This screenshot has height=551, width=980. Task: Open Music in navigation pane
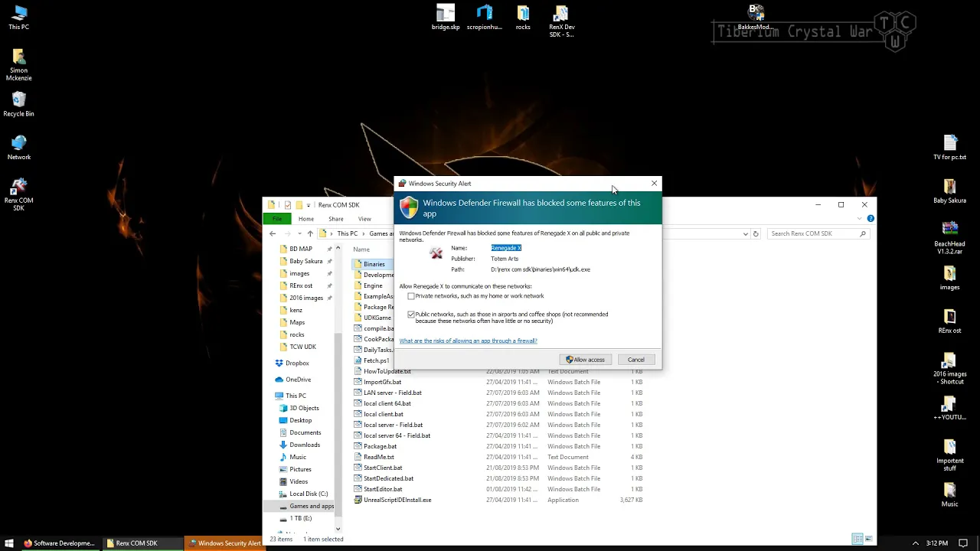coord(298,457)
